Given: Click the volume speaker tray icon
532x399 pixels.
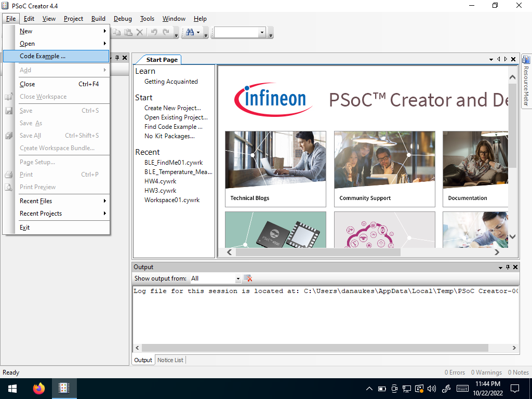Looking at the screenshot, I should (432, 389).
